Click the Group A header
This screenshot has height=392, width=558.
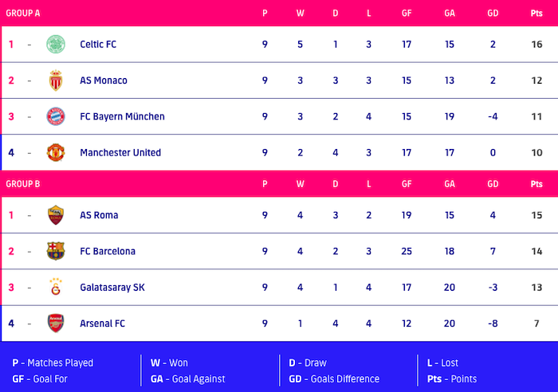(x=23, y=13)
